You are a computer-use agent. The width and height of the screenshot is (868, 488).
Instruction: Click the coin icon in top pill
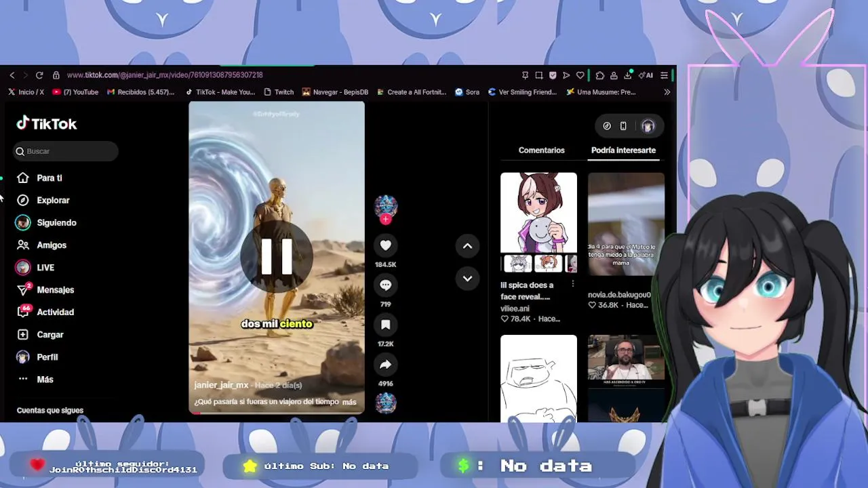tap(607, 126)
